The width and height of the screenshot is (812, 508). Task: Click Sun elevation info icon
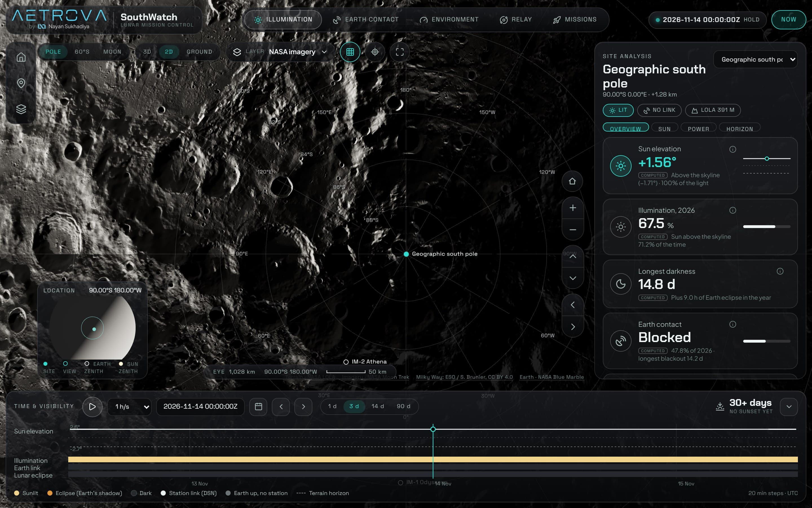(x=732, y=149)
